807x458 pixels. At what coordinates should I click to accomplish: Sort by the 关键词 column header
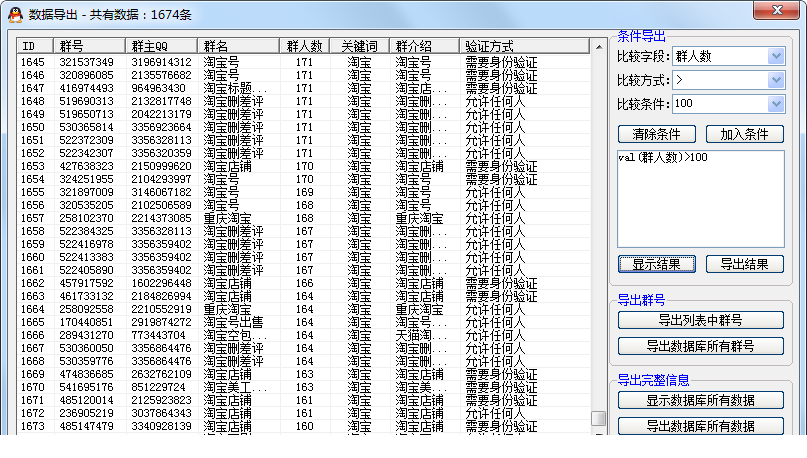pos(360,46)
